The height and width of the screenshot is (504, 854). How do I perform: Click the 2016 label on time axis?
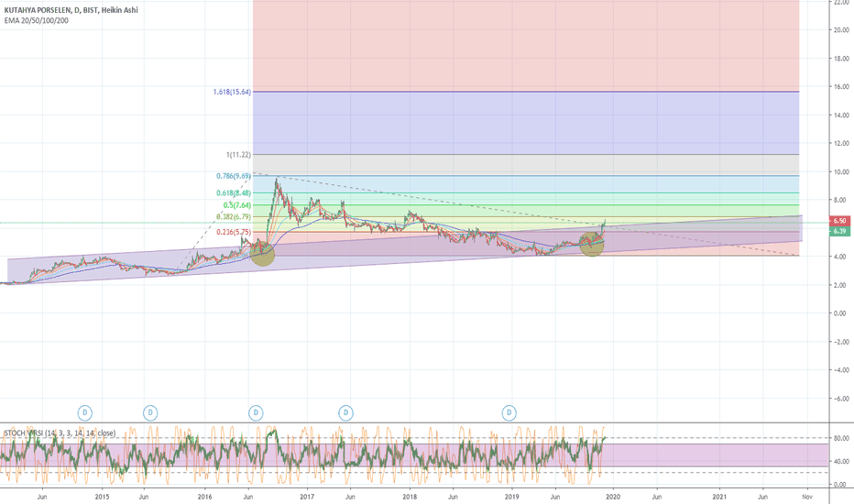click(204, 497)
